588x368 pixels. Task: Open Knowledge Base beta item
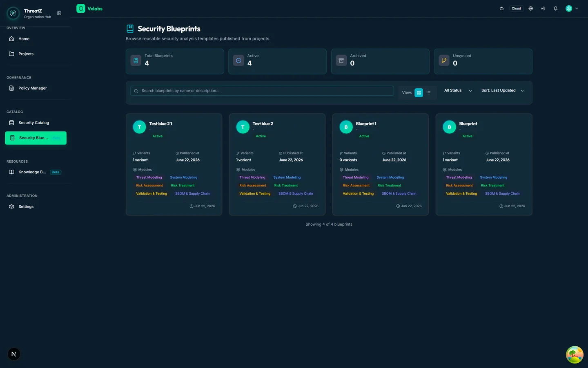coord(36,172)
